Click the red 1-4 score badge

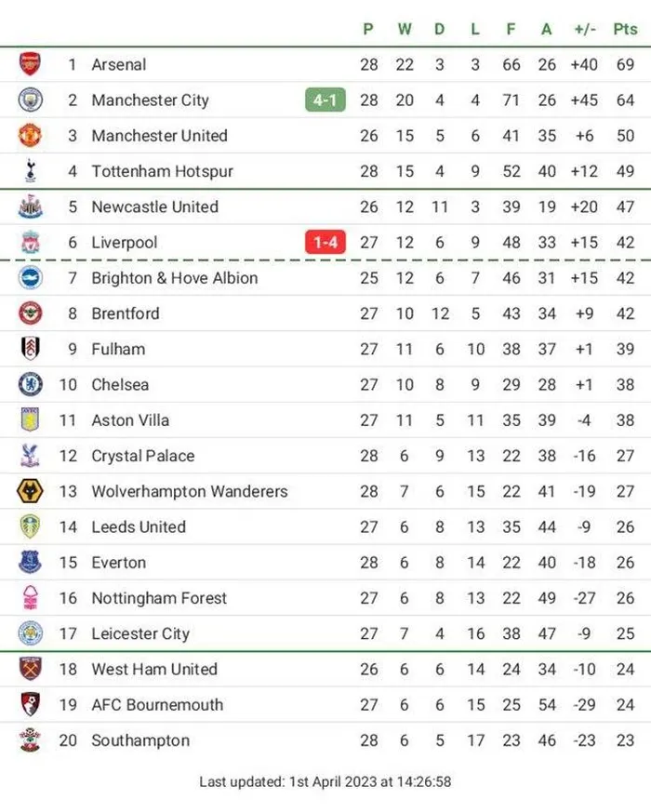325,243
